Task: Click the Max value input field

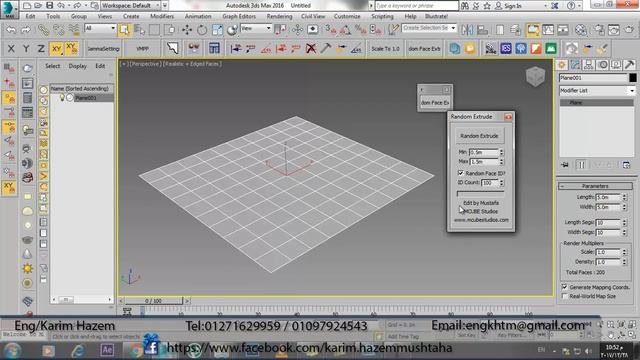Action: [x=484, y=162]
